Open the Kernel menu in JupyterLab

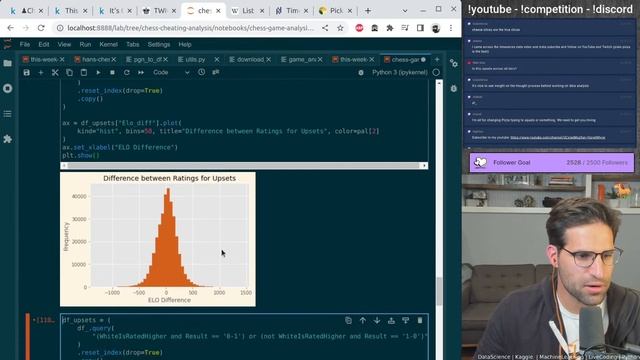pyautogui.click(x=108, y=44)
